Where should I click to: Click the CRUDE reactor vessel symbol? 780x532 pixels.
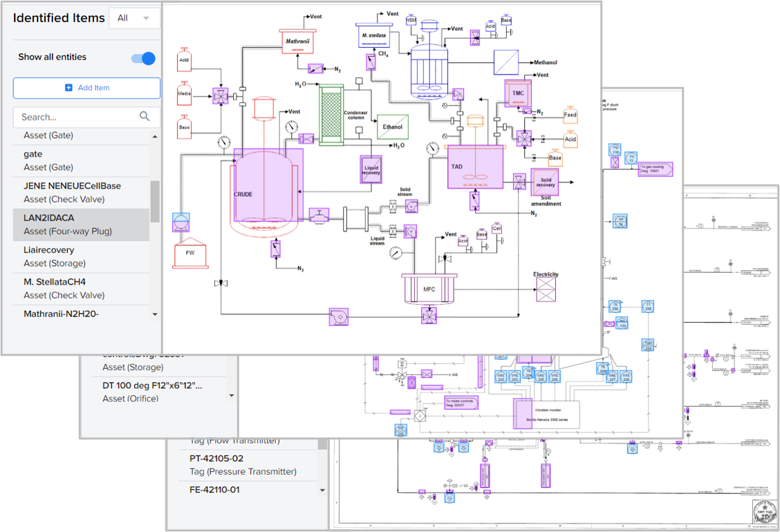(267, 190)
